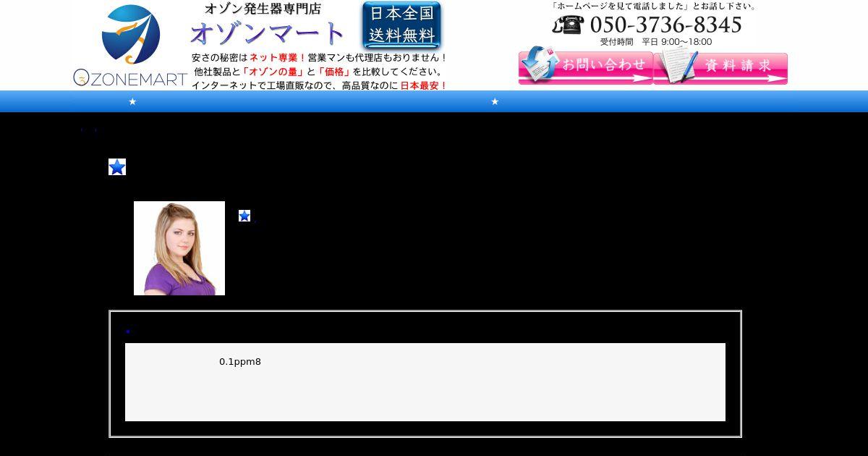The image size is (868, 456).
Task: Click the woman in purple shirt photo
Action: pos(179,248)
